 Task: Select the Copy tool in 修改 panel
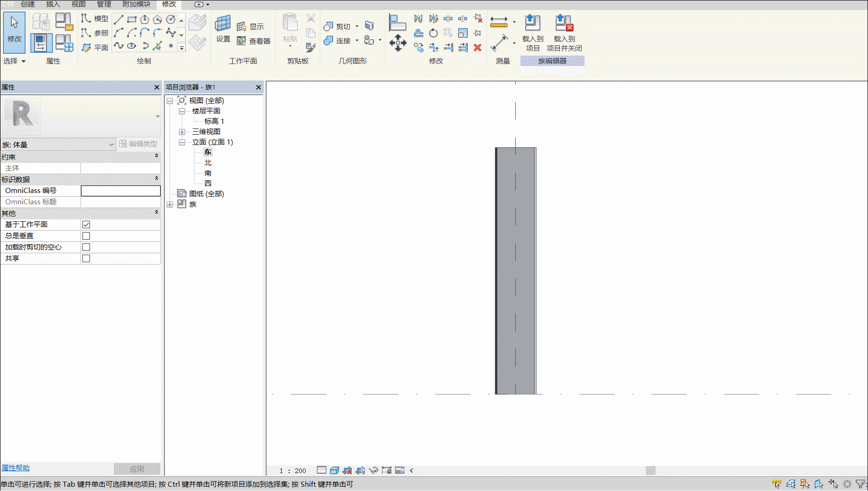pyautogui.click(x=419, y=47)
